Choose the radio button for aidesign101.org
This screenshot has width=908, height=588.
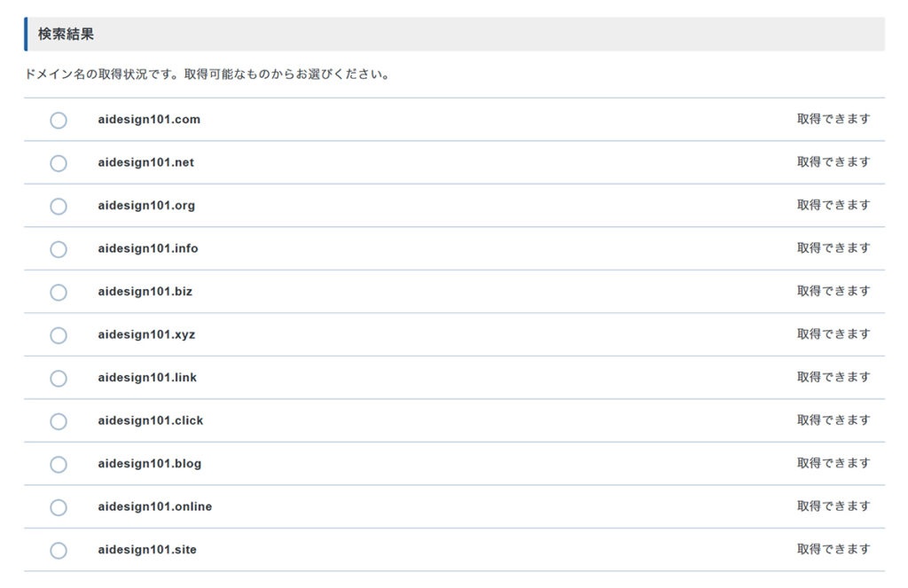coord(59,206)
